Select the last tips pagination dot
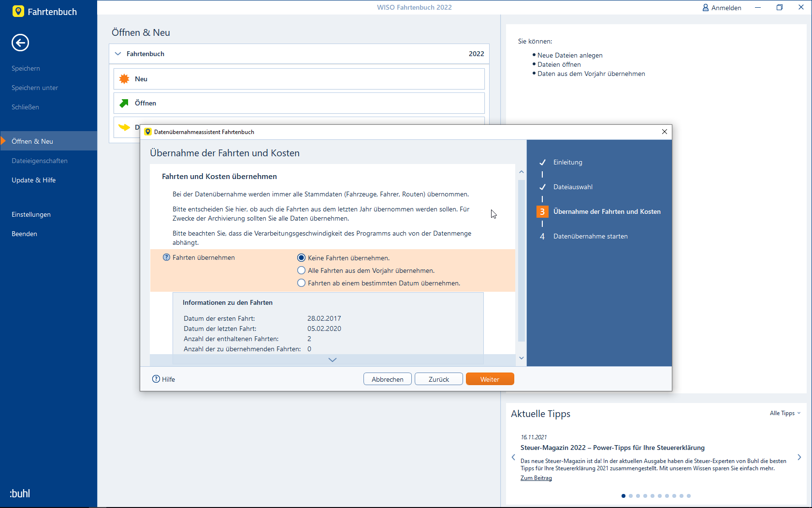812x508 pixels. [689, 496]
